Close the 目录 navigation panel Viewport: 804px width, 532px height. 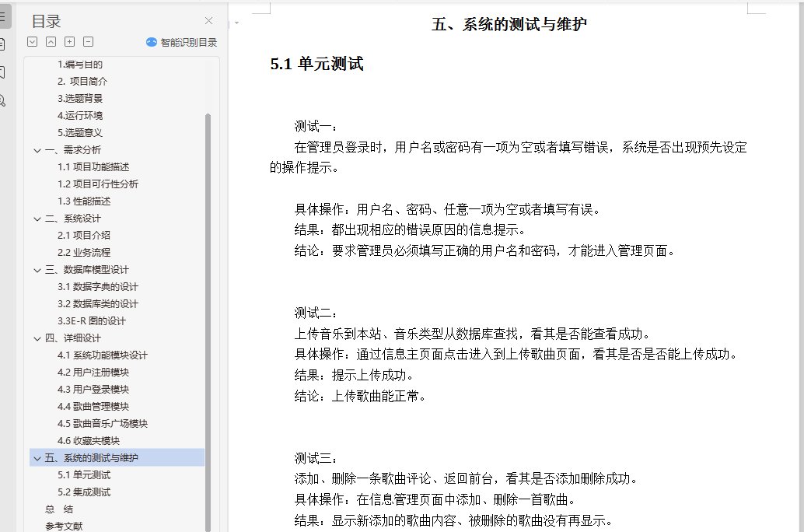[208, 20]
